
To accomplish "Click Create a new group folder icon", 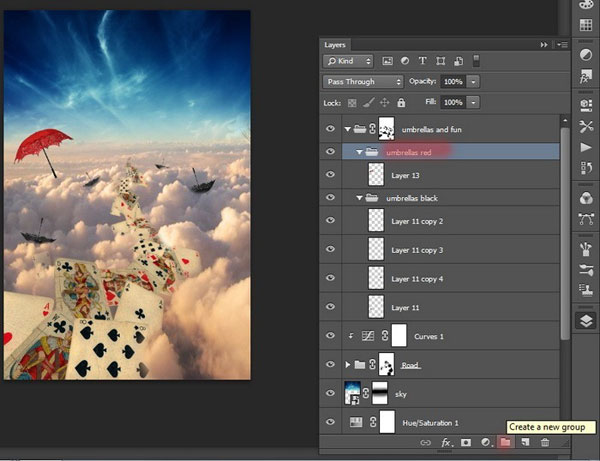I will pyautogui.click(x=505, y=442).
